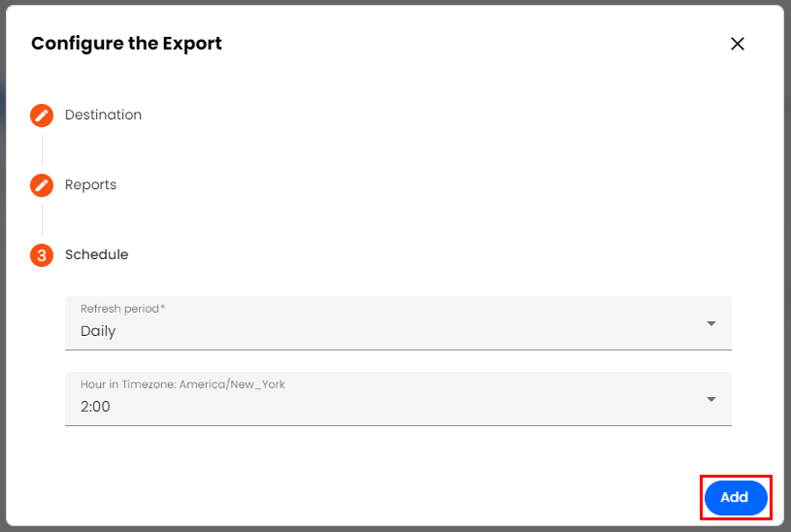Click the Hour dropdown caret arrow
791x532 pixels.
(711, 399)
